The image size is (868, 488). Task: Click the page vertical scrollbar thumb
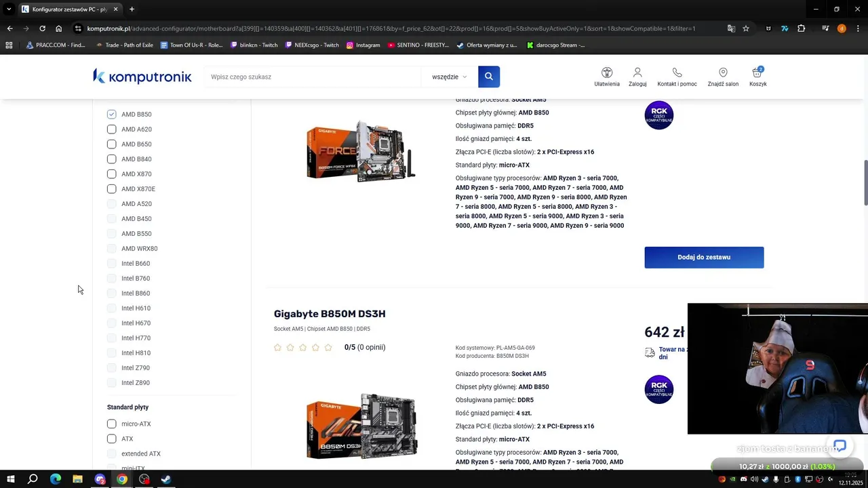click(865, 183)
